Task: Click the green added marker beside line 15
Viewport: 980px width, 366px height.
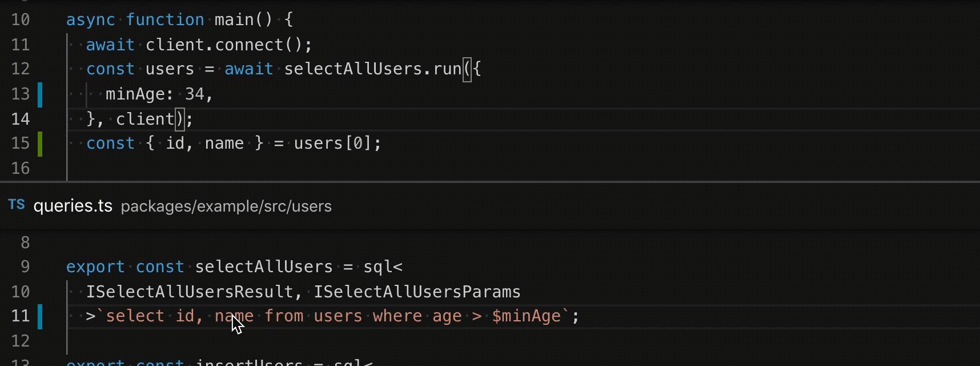Action: tap(40, 144)
